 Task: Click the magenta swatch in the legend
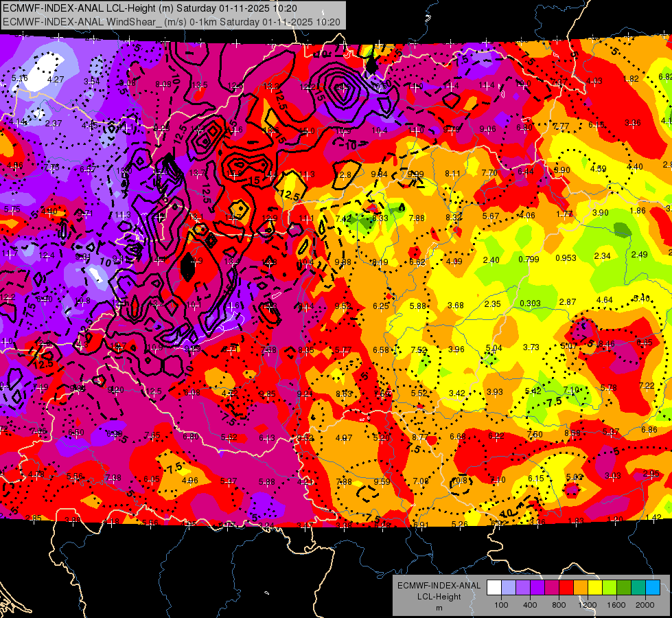point(552,588)
